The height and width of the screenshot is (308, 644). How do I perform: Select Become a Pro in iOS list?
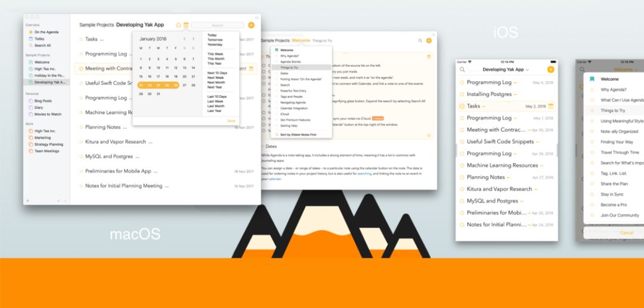614,205
